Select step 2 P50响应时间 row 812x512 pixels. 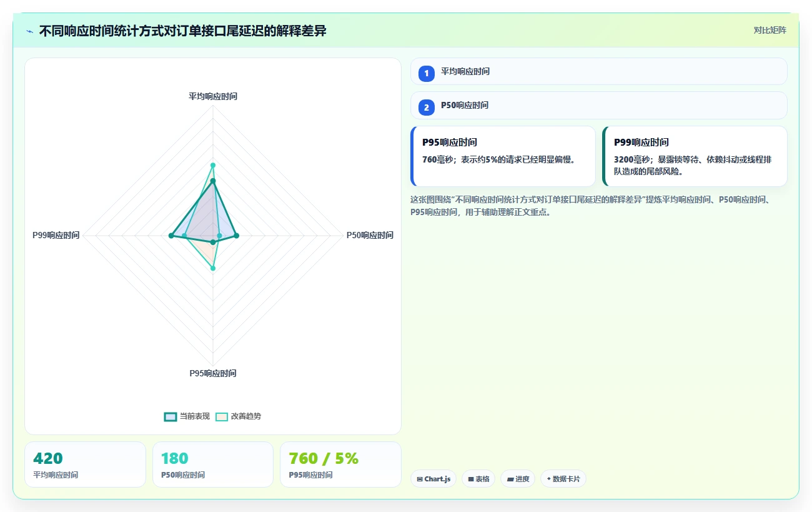598,106
